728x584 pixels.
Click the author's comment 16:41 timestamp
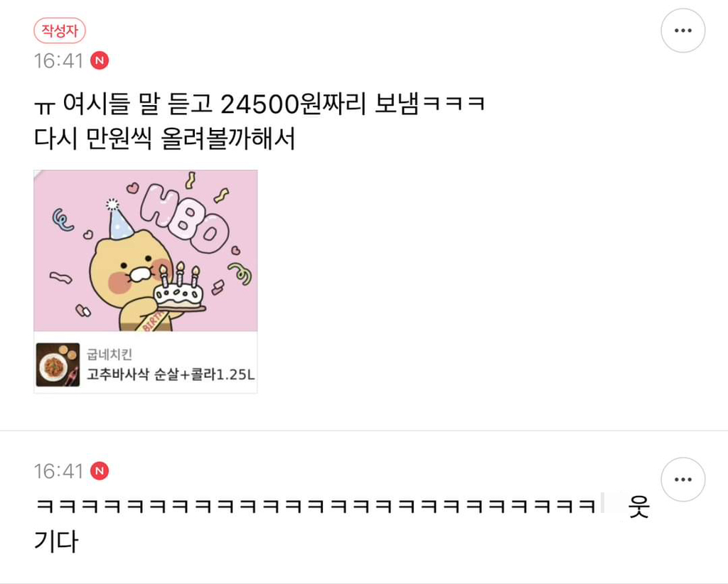(58, 61)
